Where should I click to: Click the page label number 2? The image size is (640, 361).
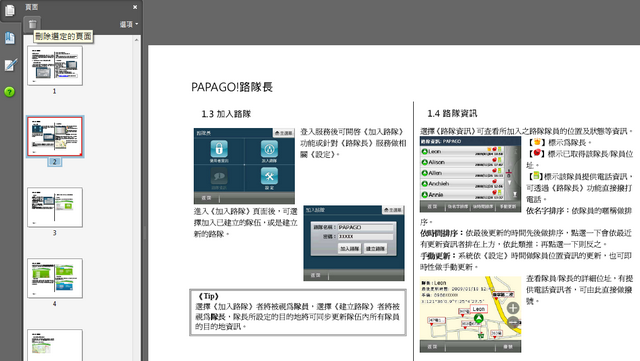click(x=54, y=162)
